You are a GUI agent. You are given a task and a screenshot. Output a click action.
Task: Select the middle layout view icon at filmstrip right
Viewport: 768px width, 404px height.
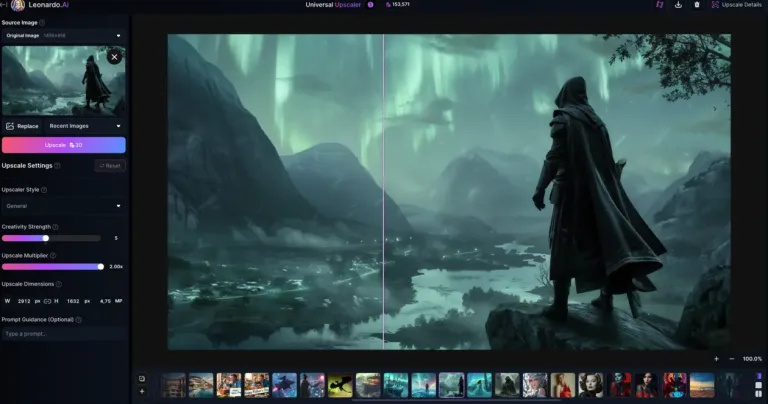pos(759,385)
